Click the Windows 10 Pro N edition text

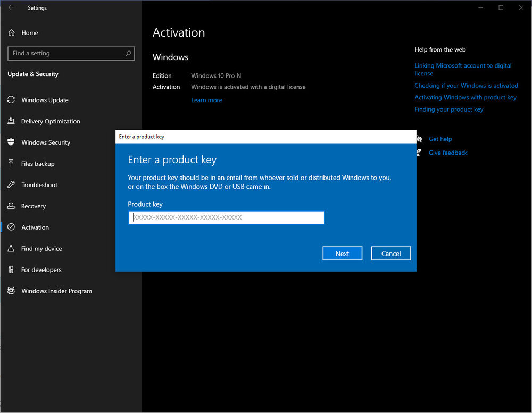coord(216,75)
